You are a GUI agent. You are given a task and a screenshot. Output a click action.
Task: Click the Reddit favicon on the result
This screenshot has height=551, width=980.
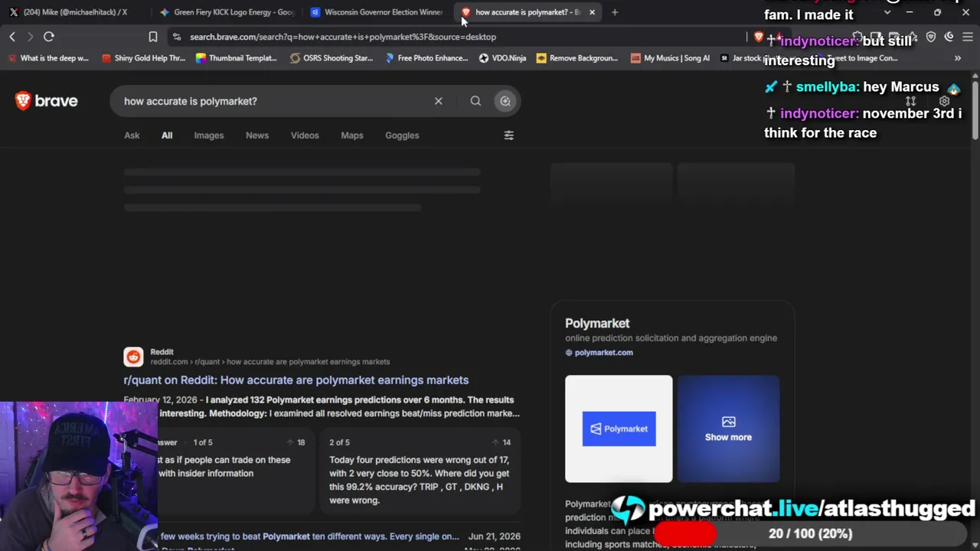133,357
